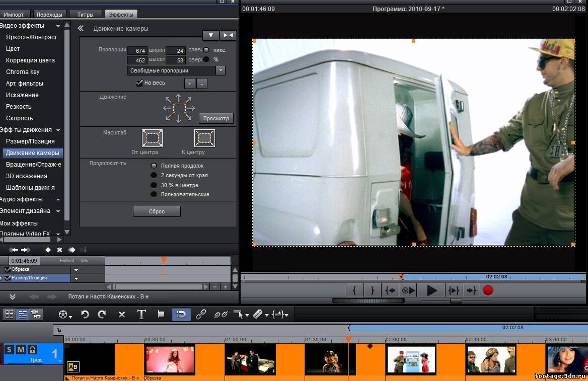The image size is (588, 381).
Task: Set a marker with flag icon
Action: (x=161, y=314)
